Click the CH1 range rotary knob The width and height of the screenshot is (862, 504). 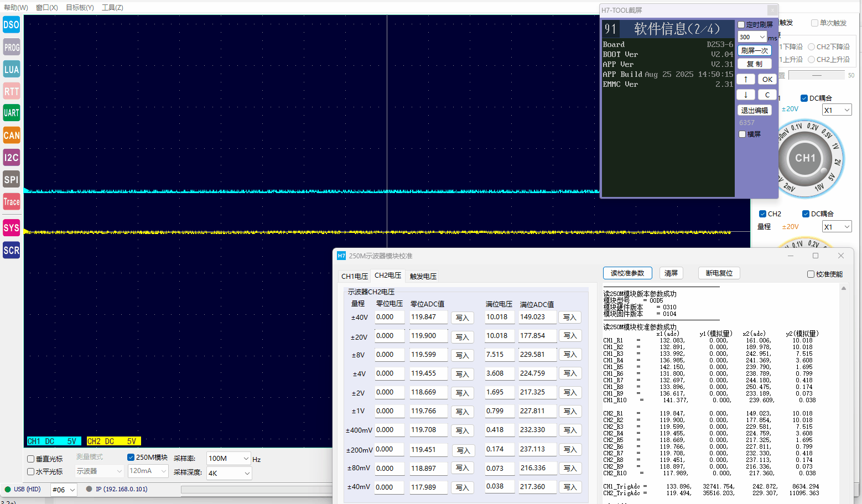pos(805,159)
